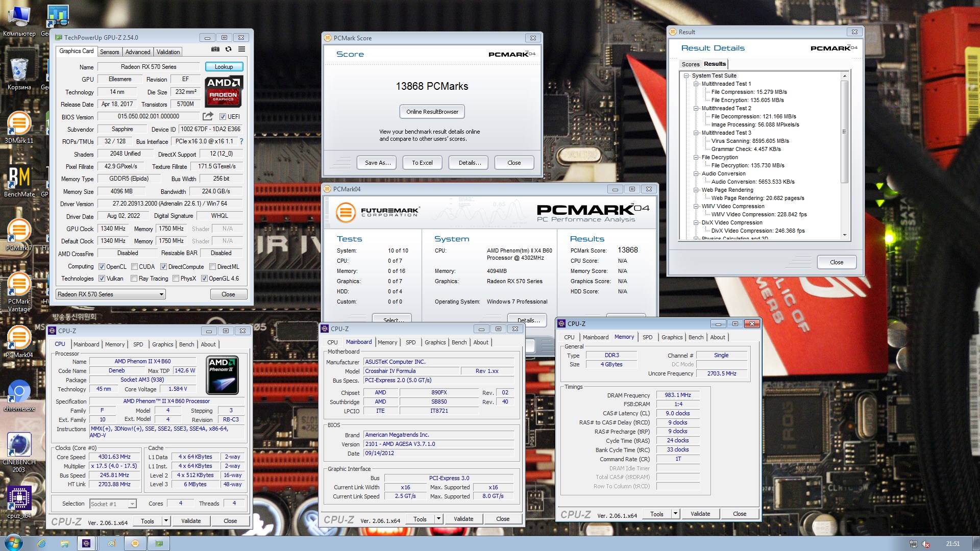Select the BenchMate desktop icon

pos(19,181)
